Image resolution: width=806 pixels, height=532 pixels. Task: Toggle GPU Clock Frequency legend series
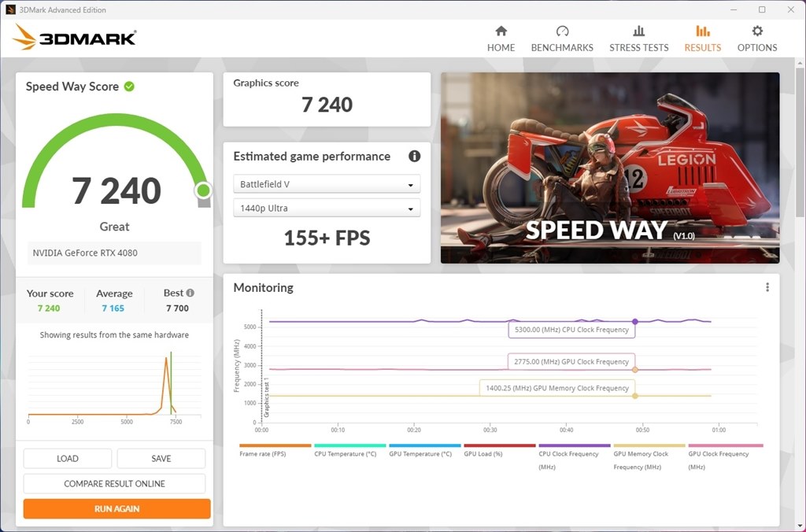(x=725, y=457)
